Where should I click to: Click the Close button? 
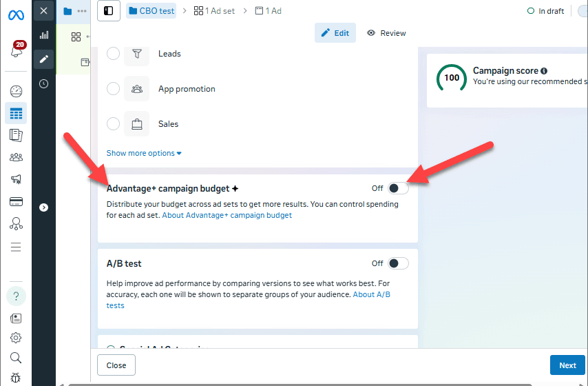116,365
